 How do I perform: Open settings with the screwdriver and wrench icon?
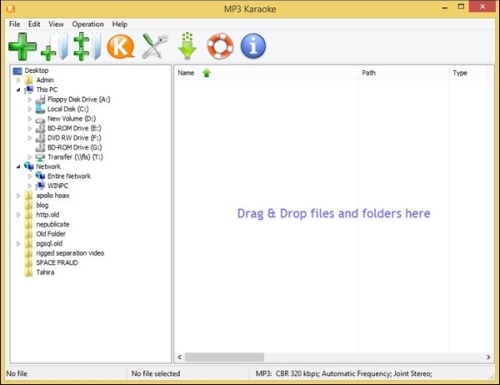point(155,47)
